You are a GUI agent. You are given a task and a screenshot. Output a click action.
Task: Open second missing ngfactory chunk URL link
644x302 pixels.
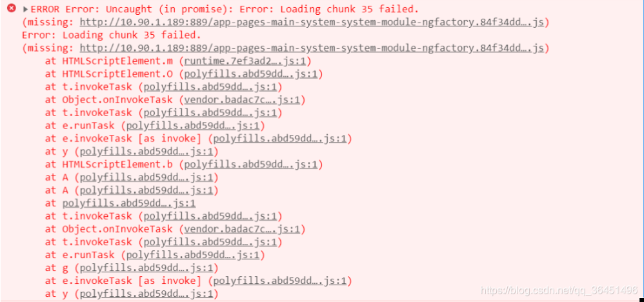click(x=312, y=48)
